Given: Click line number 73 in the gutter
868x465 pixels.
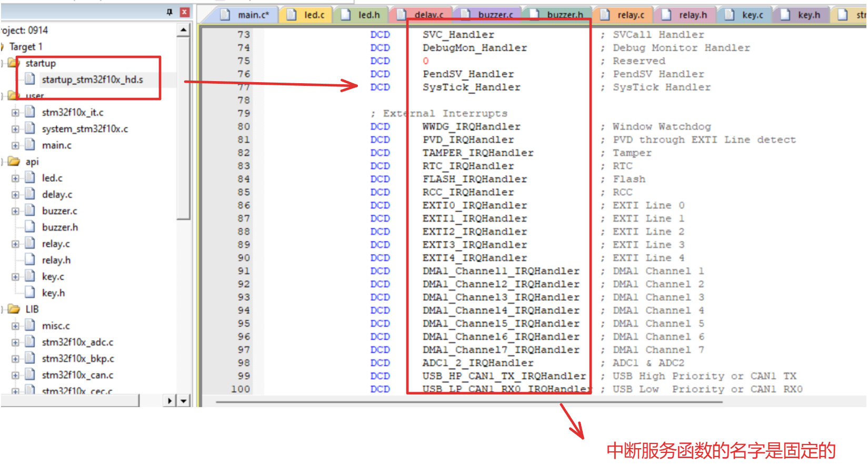Looking at the screenshot, I should point(243,35).
